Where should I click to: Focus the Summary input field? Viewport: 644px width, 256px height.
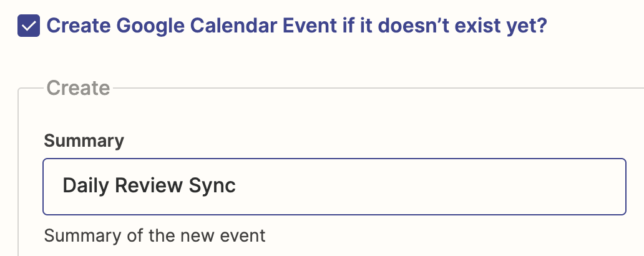point(334,187)
